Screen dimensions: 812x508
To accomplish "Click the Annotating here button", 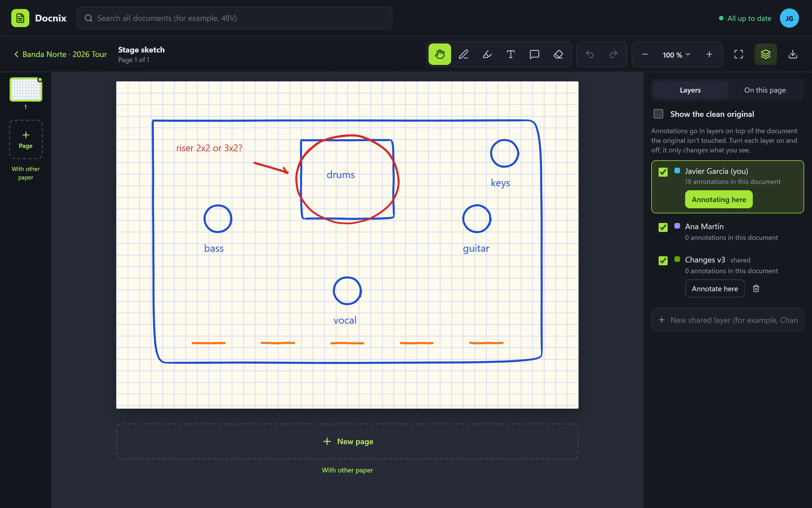I will tap(719, 200).
